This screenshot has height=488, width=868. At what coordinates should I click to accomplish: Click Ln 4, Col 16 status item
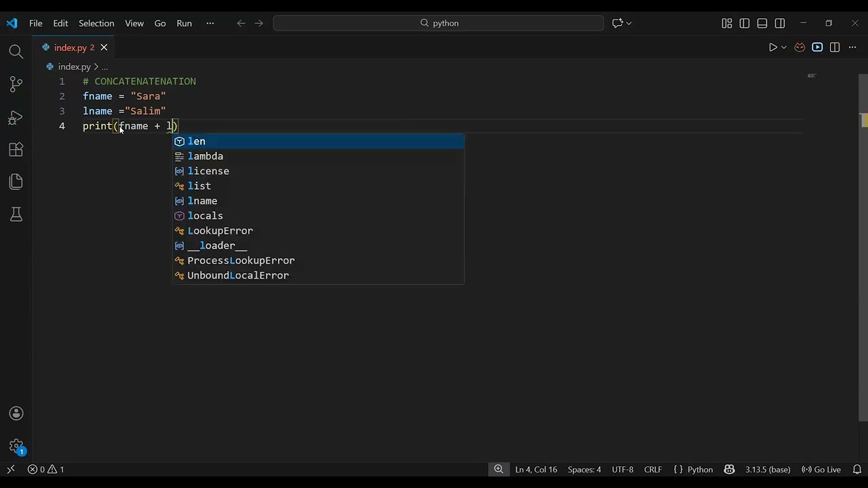536,469
